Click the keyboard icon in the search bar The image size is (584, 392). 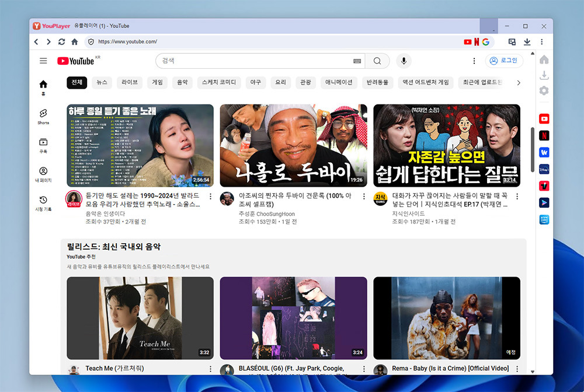coord(357,61)
